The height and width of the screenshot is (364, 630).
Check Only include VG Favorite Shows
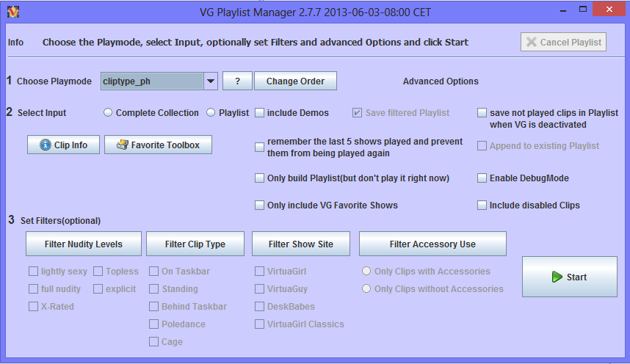[260, 205]
